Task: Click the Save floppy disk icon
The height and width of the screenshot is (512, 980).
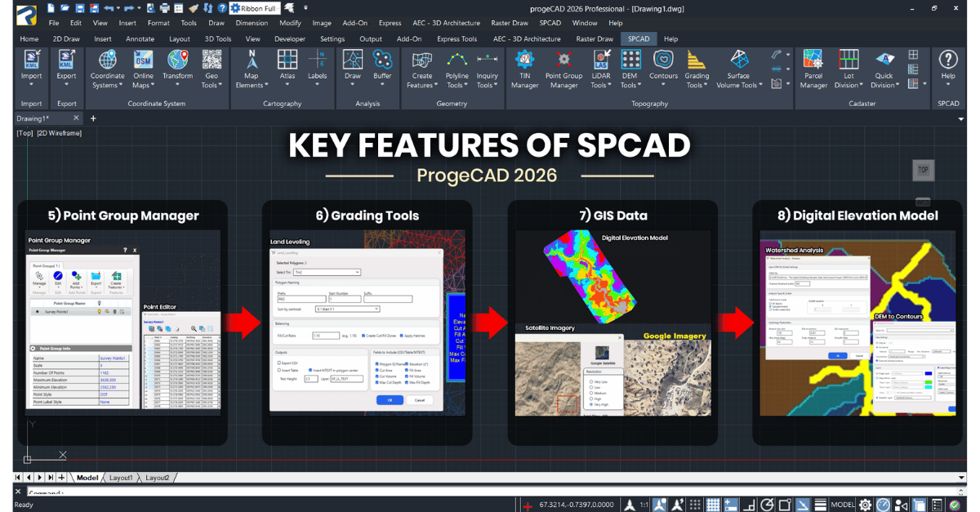Action: click(79, 7)
